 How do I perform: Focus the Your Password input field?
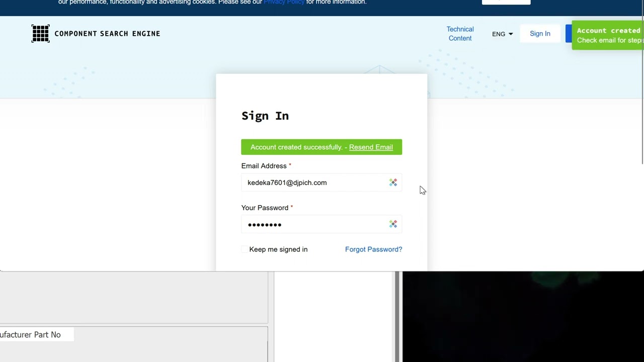(321, 224)
